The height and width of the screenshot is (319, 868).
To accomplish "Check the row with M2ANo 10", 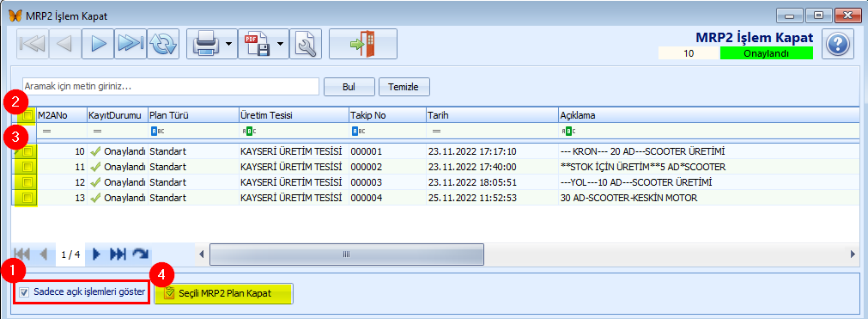I will 27,151.
